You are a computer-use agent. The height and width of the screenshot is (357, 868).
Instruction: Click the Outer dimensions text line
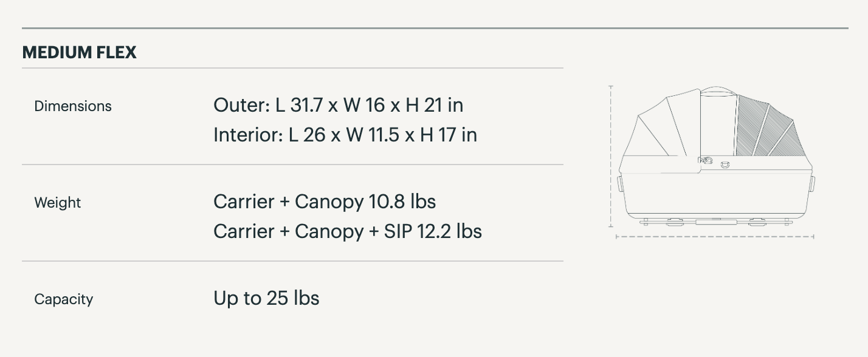click(338, 105)
